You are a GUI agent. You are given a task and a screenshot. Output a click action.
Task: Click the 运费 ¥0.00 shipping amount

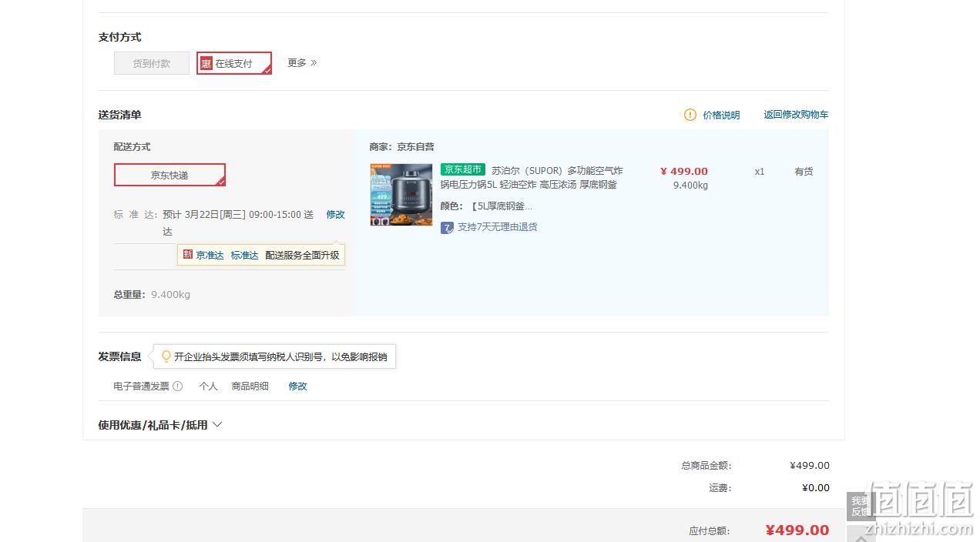point(816,488)
